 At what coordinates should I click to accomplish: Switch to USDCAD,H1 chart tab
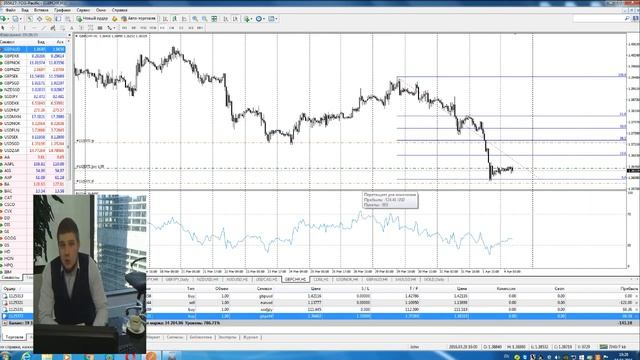tap(268, 280)
